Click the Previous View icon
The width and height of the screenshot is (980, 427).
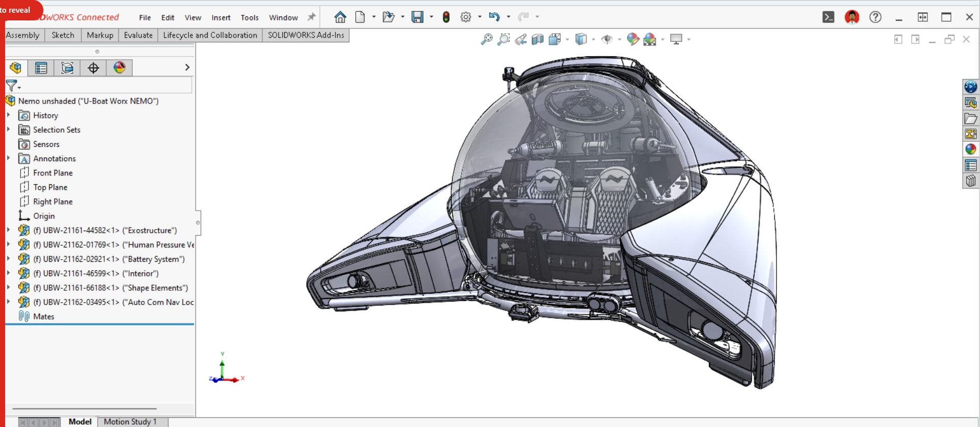[x=521, y=39]
